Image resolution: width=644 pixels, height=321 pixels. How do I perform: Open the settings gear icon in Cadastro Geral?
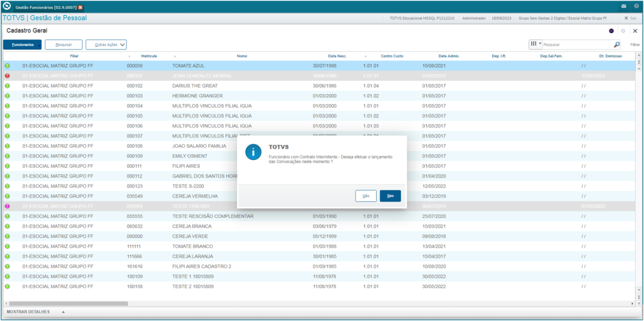tap(623, 31)
